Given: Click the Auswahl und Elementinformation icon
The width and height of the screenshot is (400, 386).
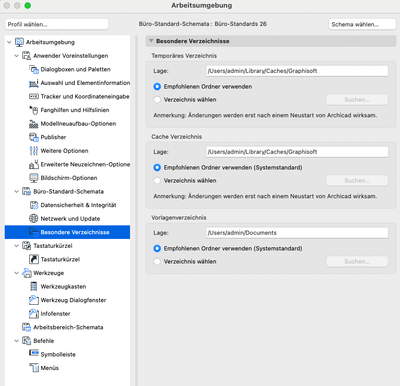Looking at the screenshot, I should point(34,83).
